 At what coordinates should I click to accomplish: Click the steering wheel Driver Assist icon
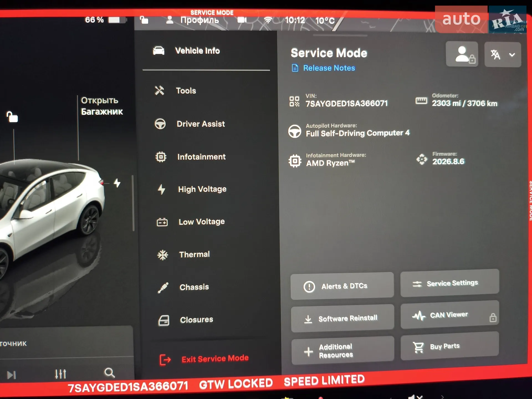point(160,124)
